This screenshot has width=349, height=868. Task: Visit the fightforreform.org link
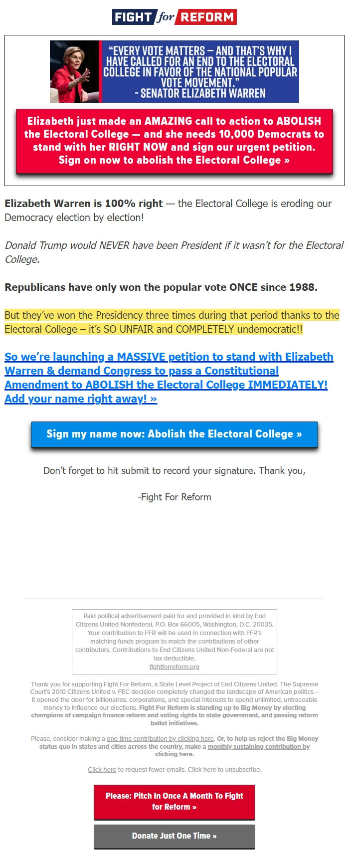pos(174,666)
